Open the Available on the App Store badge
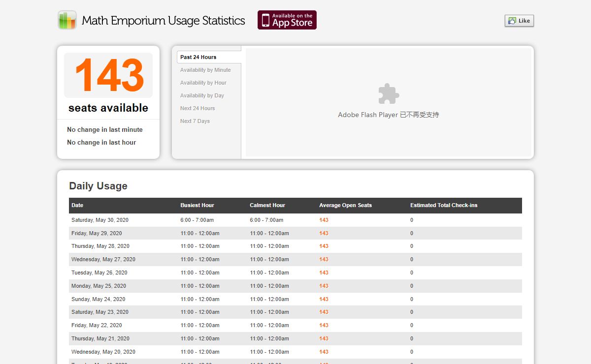This screenshot has height=364, width=591. [x=287, y=20]
